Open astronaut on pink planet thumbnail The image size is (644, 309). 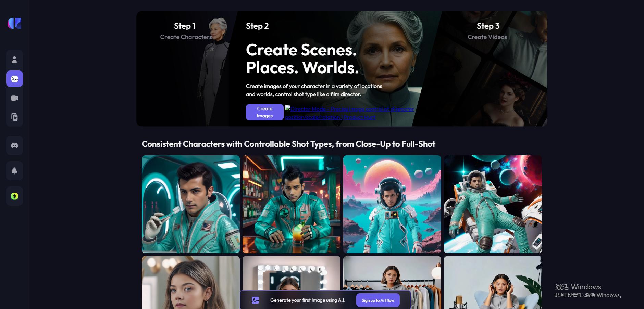pyautogui.click(x=392, y=204)
